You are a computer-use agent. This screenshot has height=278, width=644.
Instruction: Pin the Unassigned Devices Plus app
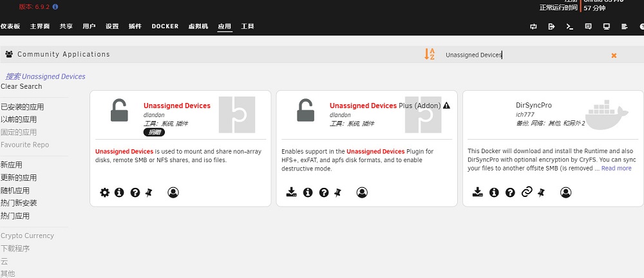(337, 192)
